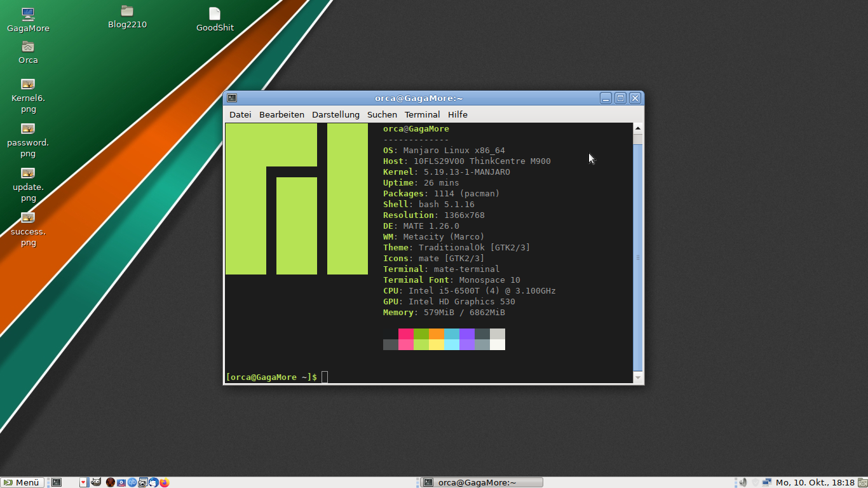Open the Menü button on the panel
The width and height of the screenshot is (868, 488).
pos(22,482)
